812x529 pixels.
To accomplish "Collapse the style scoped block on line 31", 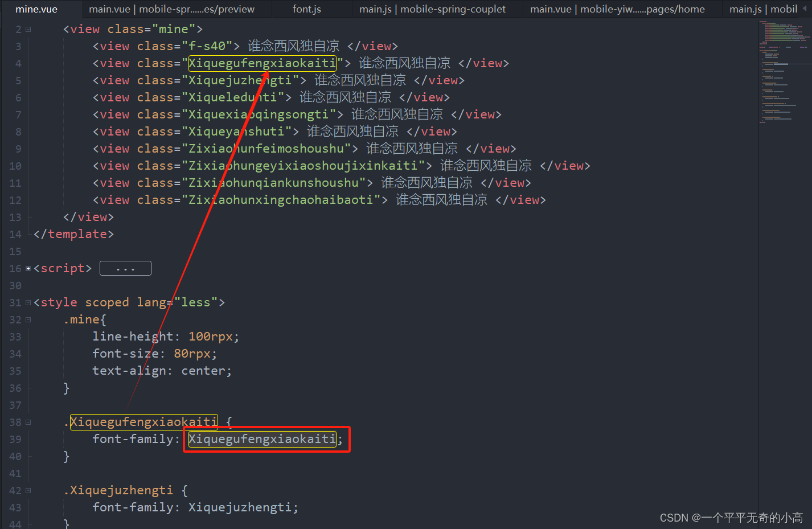I will (28, 302).
